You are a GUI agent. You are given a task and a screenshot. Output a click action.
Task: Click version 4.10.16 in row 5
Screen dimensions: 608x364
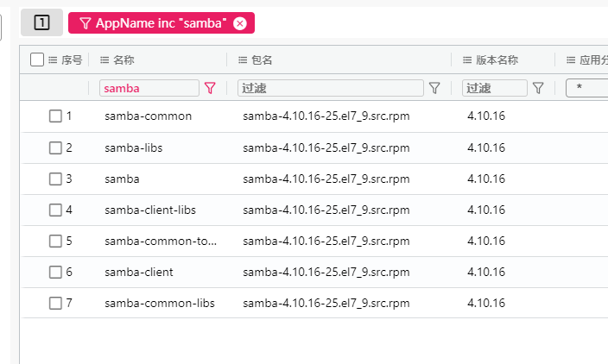pyautogui.click(x=486, y=241)
